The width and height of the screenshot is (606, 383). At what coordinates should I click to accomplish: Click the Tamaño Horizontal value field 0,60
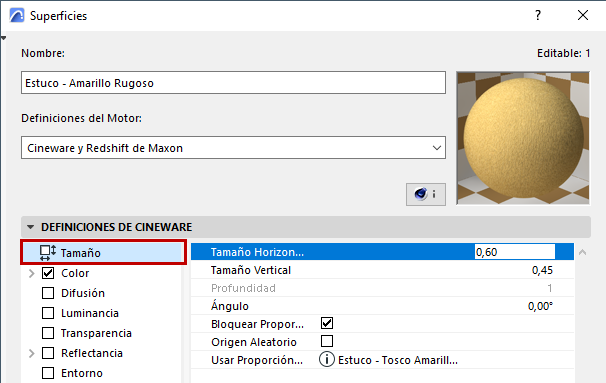pyautogui.click(x=514, y=252)
